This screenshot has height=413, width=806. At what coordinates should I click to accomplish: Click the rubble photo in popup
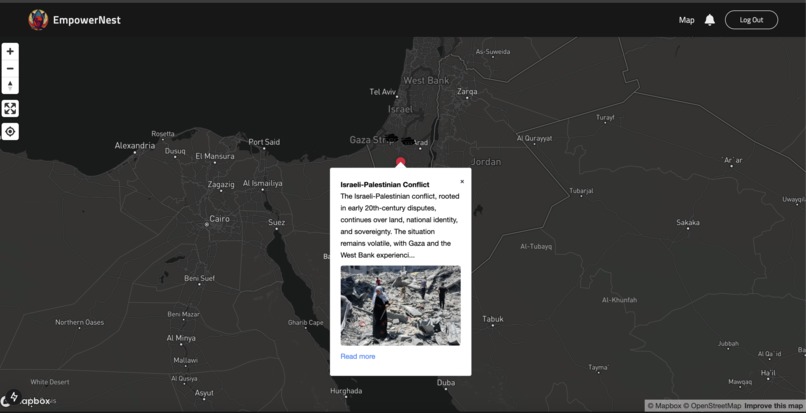(x=400, y=306)
